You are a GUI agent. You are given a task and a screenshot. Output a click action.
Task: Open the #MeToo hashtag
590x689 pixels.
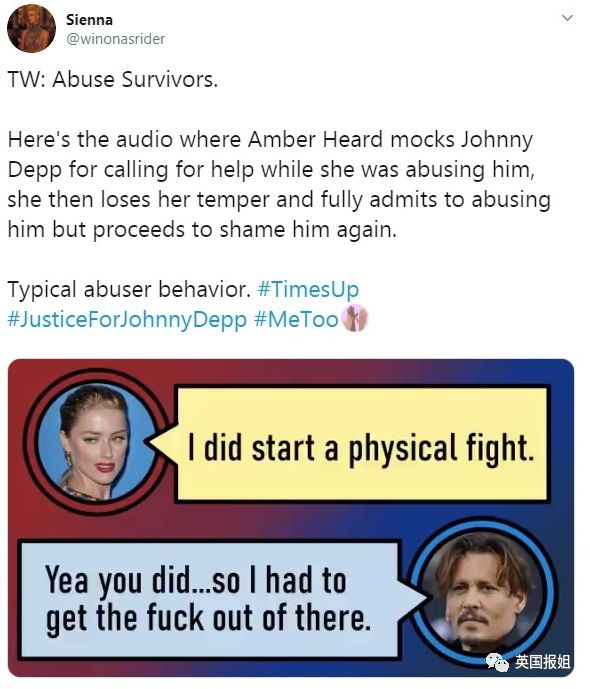point(296,319)
